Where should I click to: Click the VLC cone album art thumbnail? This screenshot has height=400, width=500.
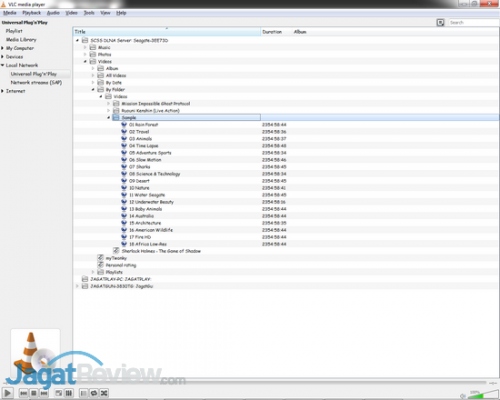coord(35,354)
